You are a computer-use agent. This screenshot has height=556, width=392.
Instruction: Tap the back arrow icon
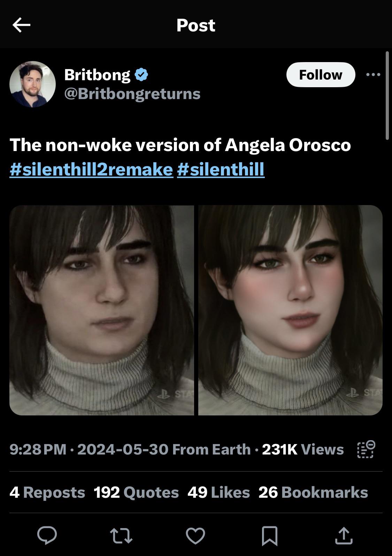point(22,25)
